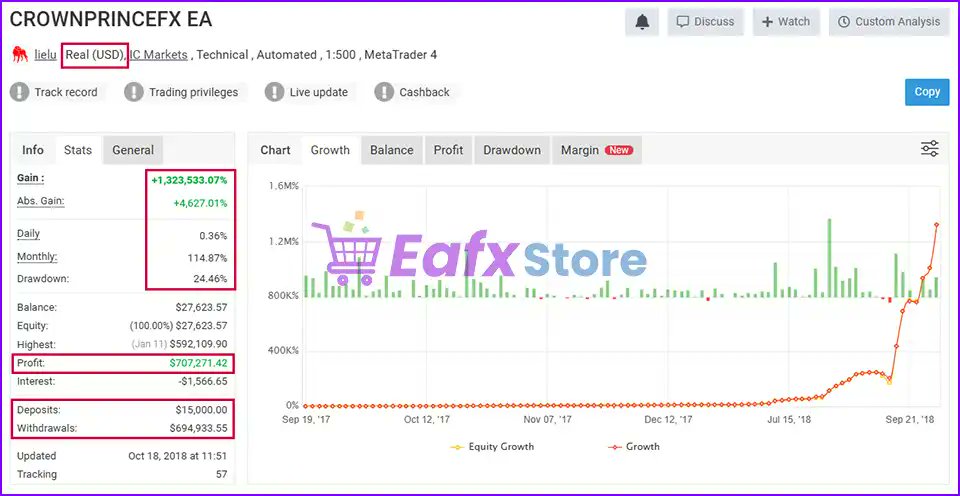
Task: Click the 114.87% monthly value
Action: [x=208, y=258]
